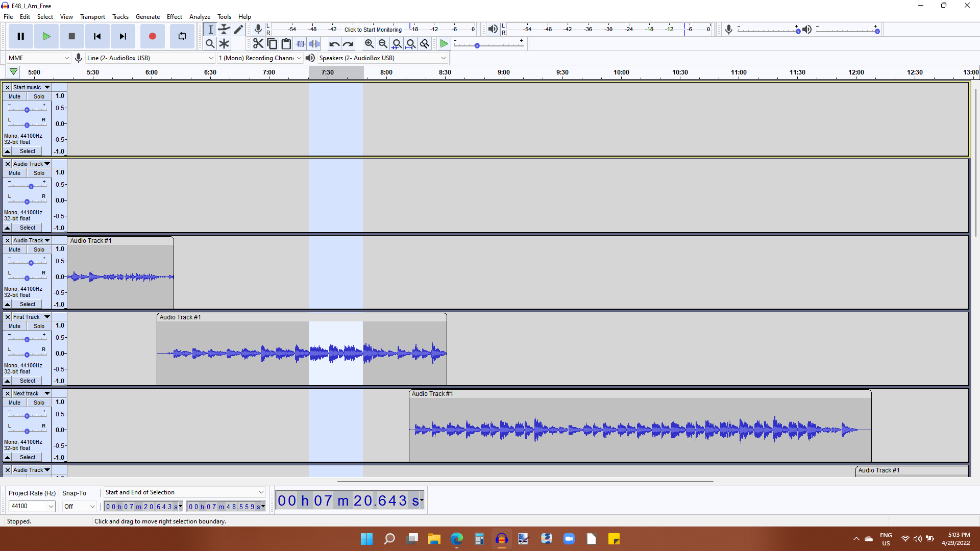
Task: Pause playback with the Pause button
Action: point(21,36)
